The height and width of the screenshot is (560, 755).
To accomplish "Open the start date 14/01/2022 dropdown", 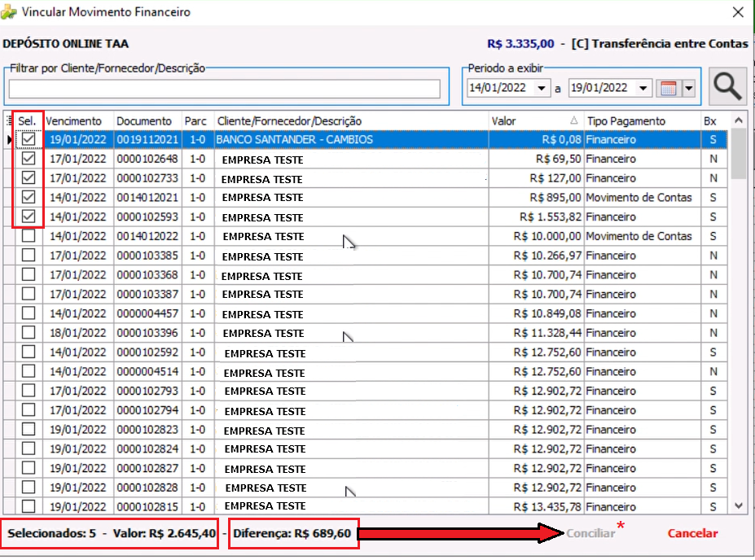I will pos(542,88).
